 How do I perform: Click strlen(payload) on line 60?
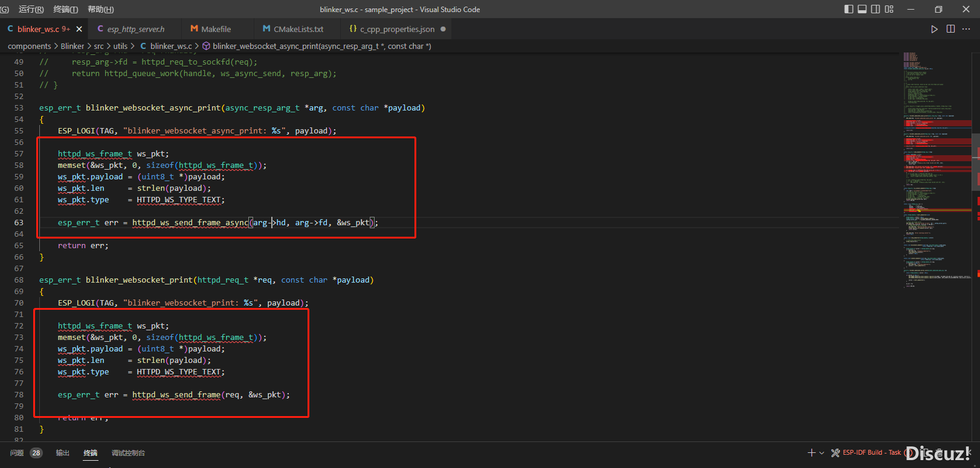click(172, 188)
